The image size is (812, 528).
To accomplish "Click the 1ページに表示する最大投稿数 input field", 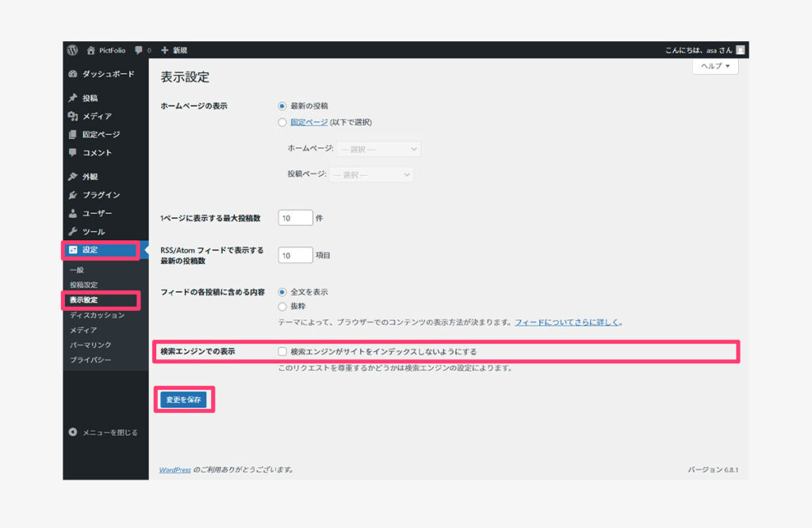I will click(295, 218).
